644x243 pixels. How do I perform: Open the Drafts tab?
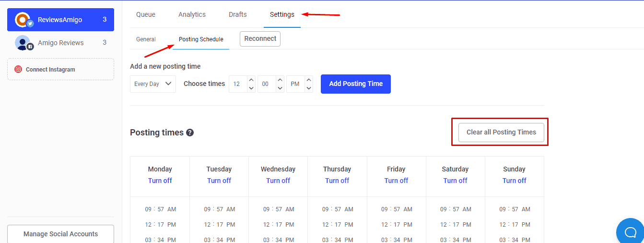click(x=238, y=14)
